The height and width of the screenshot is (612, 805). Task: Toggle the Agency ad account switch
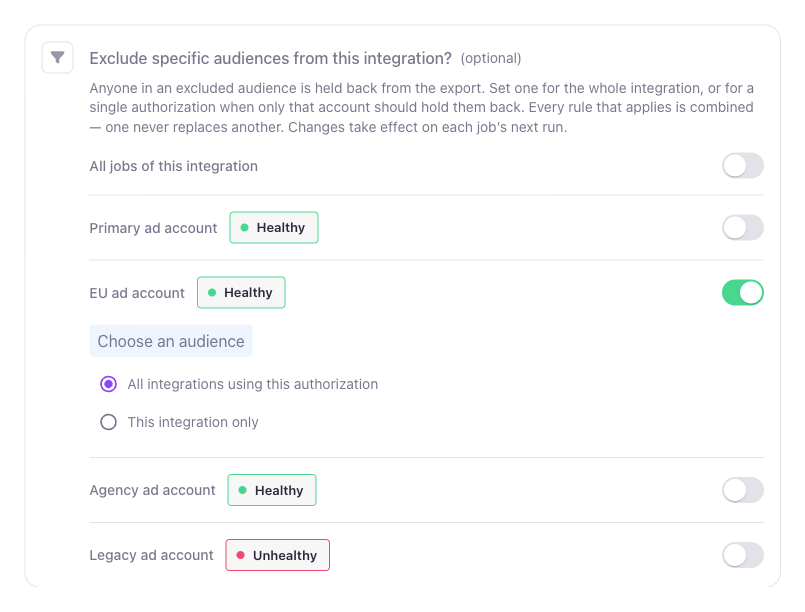(x=742, y=490)
